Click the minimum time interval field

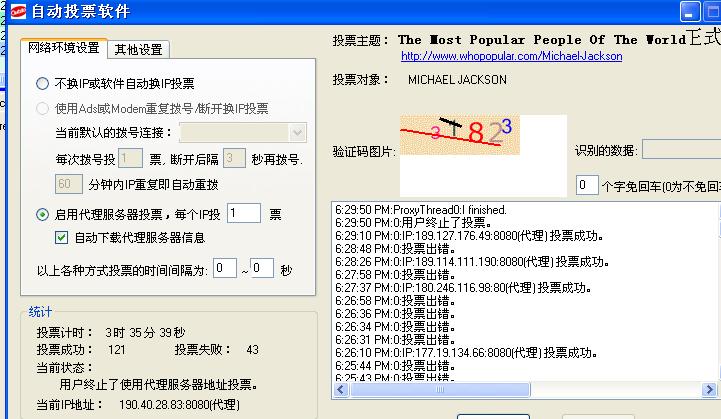224,270
